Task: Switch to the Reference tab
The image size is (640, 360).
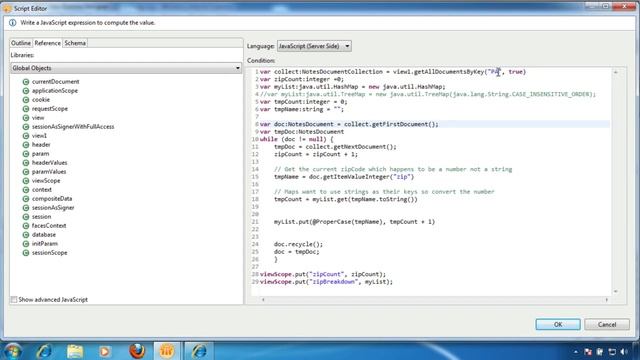Action: (x=47, y=43)
